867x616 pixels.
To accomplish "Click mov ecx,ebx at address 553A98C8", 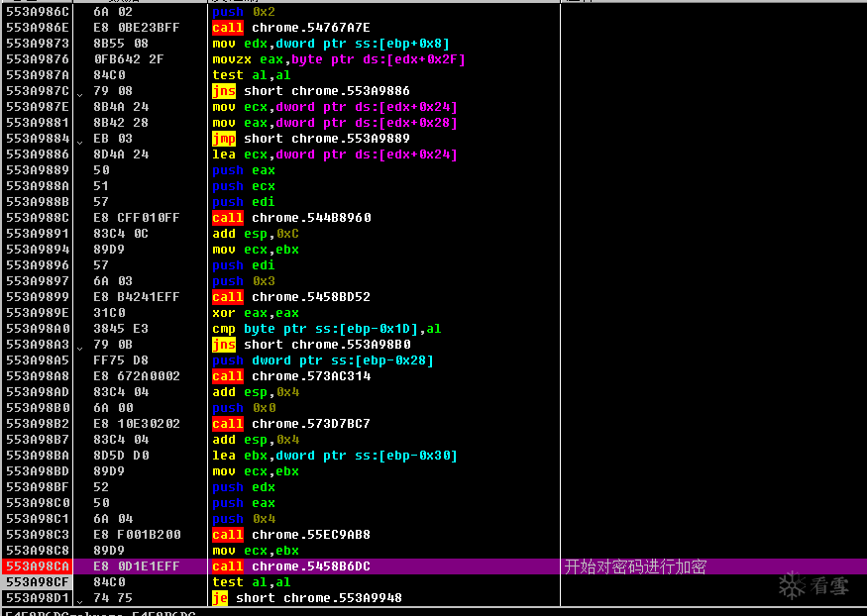I will (256, 551).
